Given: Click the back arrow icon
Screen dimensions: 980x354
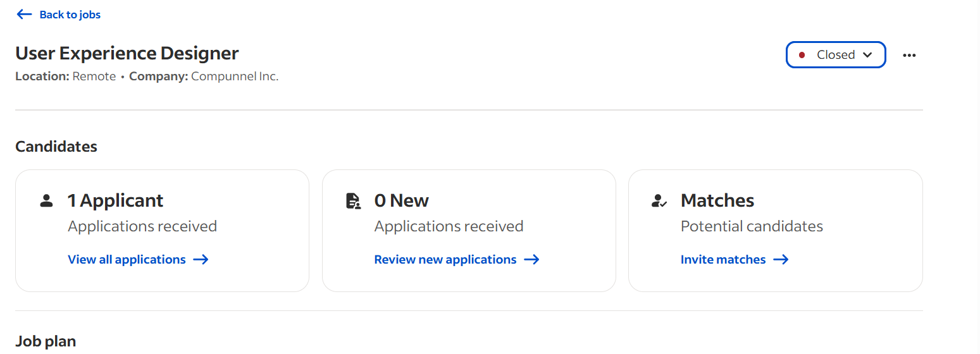Looking at the screenshot, I should click(24, 15).
